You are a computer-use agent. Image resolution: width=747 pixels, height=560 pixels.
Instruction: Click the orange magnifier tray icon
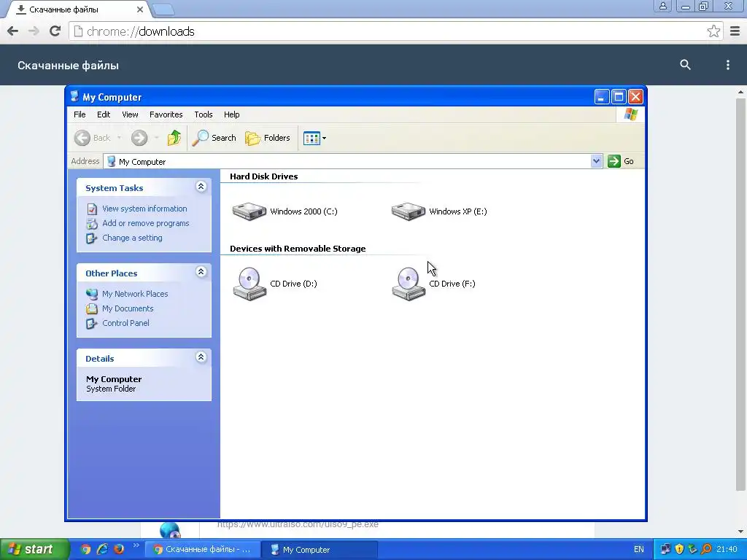pos(706,550)
